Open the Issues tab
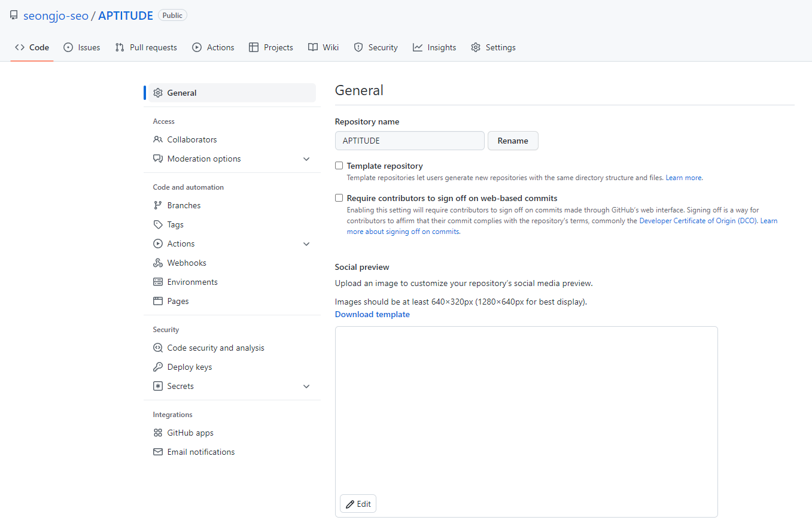This screenshot has width=812, height=520. [x=82, y=47]
